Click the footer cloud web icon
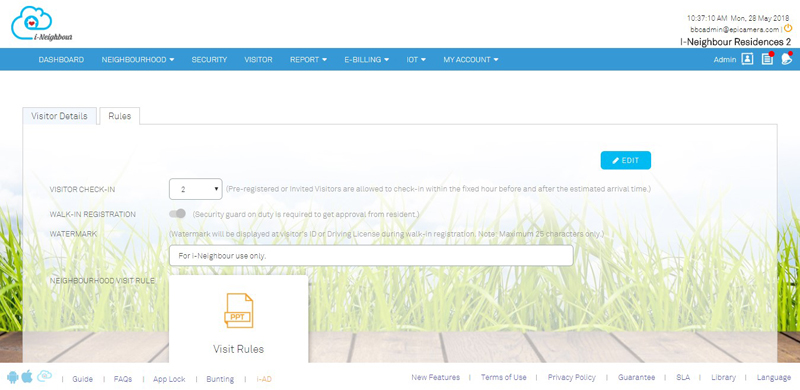 [44, 377]
